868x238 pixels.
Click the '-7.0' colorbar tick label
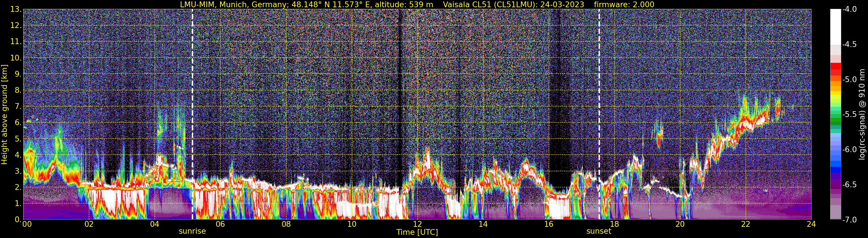[850, 220]
